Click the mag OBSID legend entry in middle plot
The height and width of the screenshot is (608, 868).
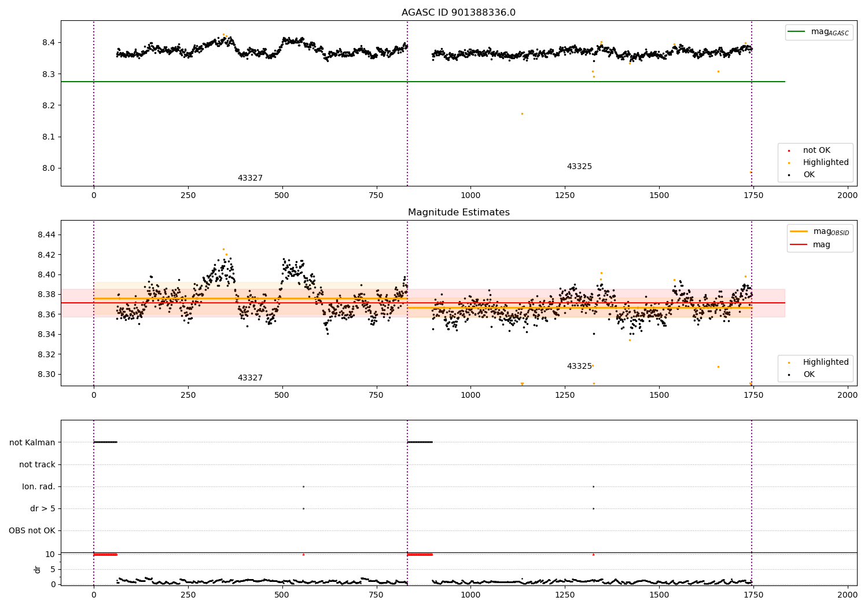819,232
